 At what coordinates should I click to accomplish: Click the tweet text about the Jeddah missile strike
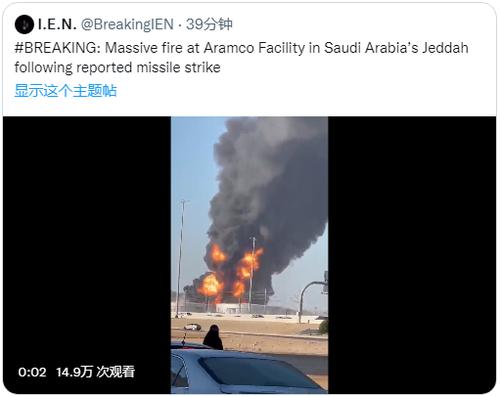pos(241,58)
